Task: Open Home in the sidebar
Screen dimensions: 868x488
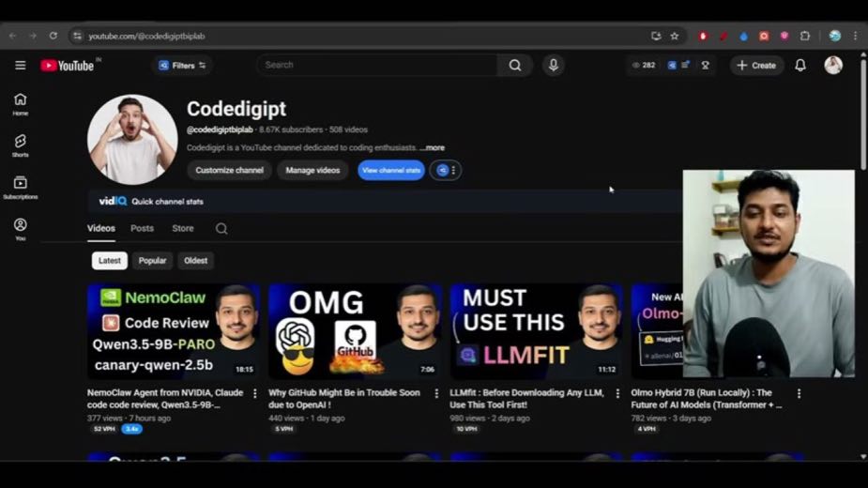Action: click(x=21, y=104)
